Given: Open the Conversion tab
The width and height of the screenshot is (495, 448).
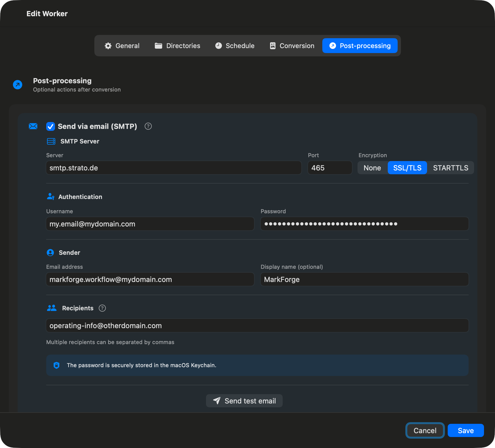Looking at the screenshot, I should (x=292, y=46).
